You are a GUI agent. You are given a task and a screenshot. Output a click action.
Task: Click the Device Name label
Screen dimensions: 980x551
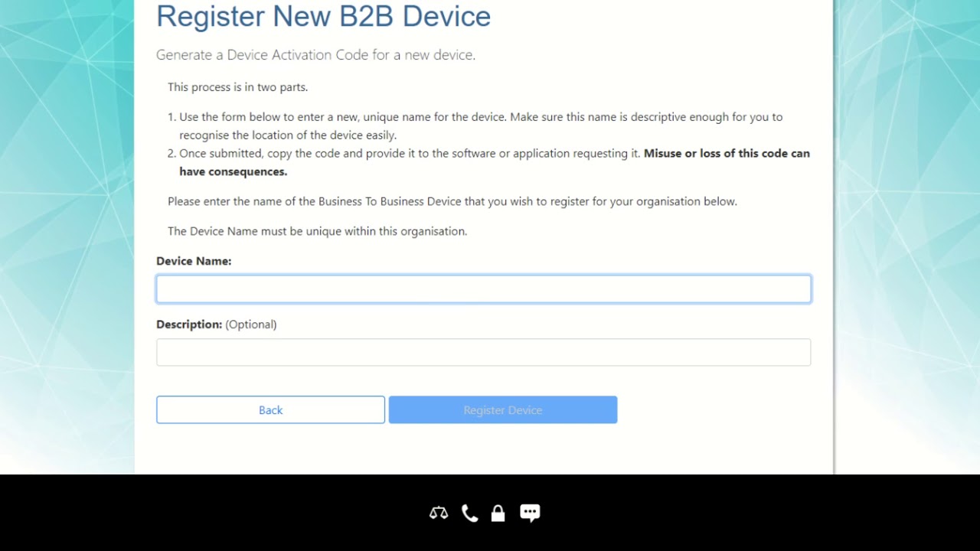click(x=194, y=261)
